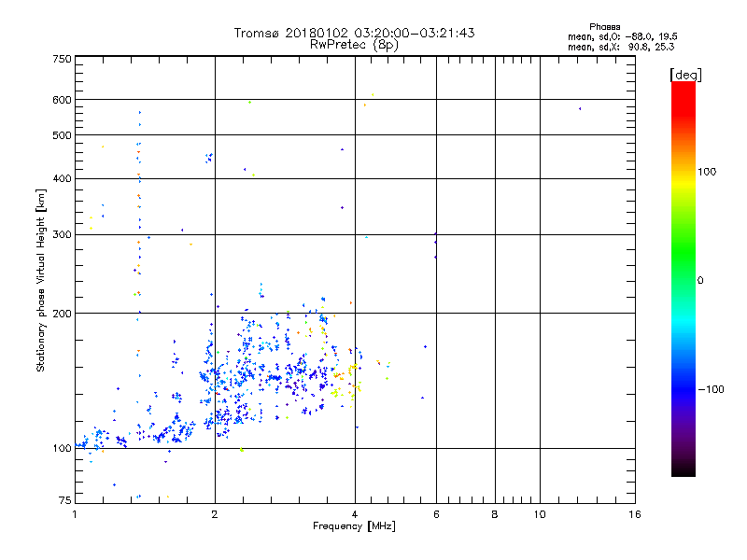This screenshot has width=747, height=560.
Task: Click the "8" frequency axis label
Action: (x=495, y=514)
